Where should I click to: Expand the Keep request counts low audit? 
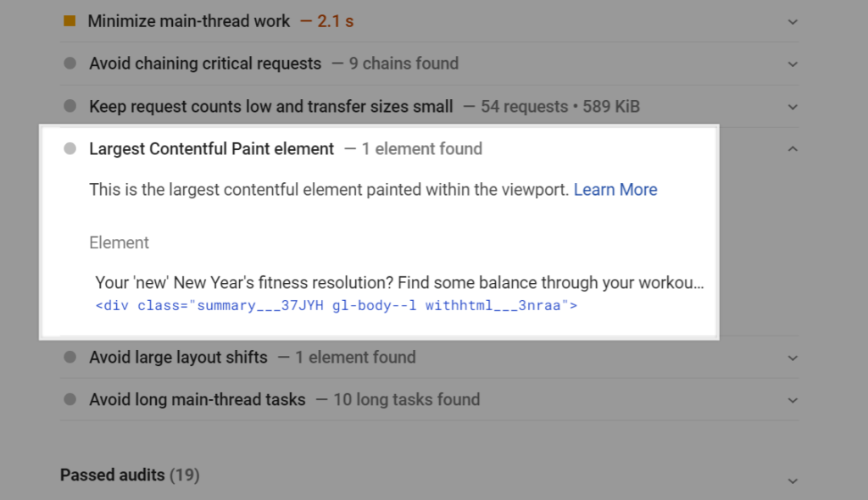click(x=792, y=107)
